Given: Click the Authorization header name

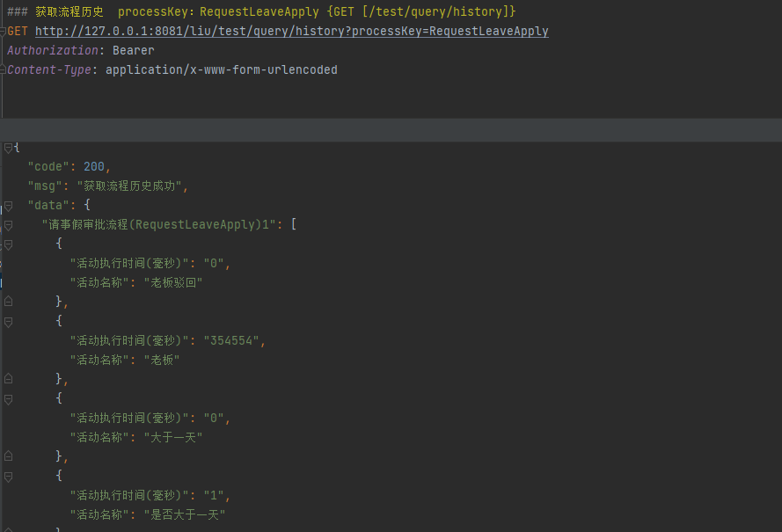Looking at the screenshot, I should [x=53, y=51].
